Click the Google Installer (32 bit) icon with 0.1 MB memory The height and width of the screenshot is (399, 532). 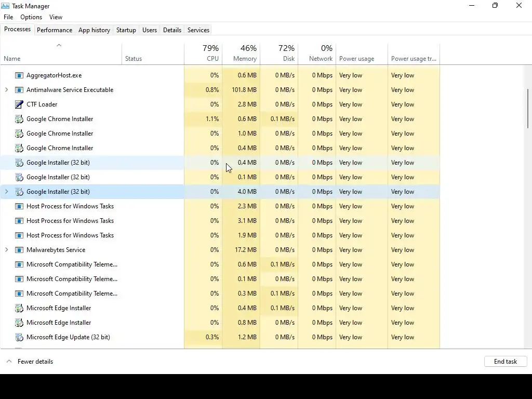19,177
